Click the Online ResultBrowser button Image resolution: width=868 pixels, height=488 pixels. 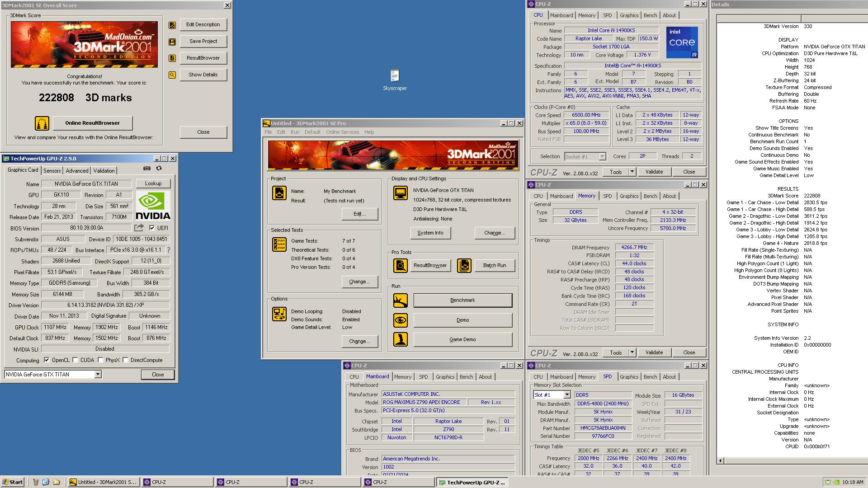click(93, 123)
